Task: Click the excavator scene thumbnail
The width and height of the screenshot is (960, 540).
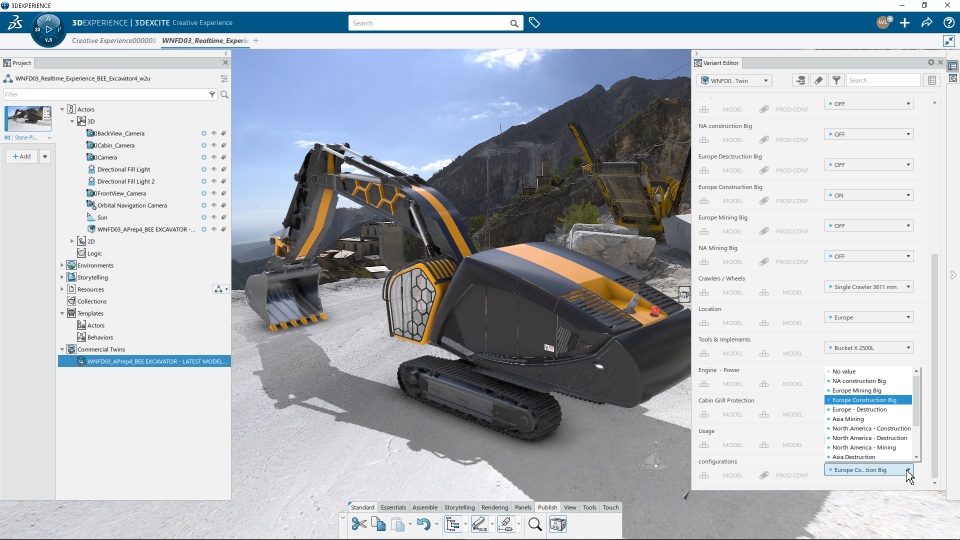Action: (x=28, y=119)
